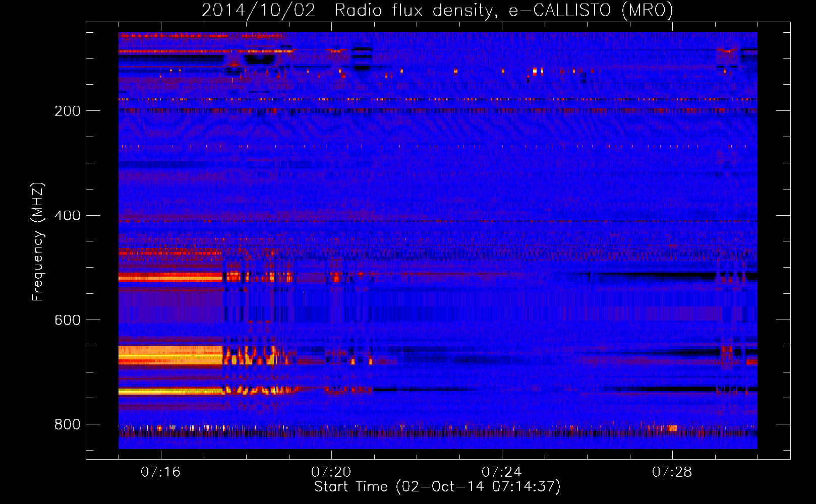Click the '07:24' time tick label
The height and width of the screenshot is (504, 816).
(x=502, y=472)
